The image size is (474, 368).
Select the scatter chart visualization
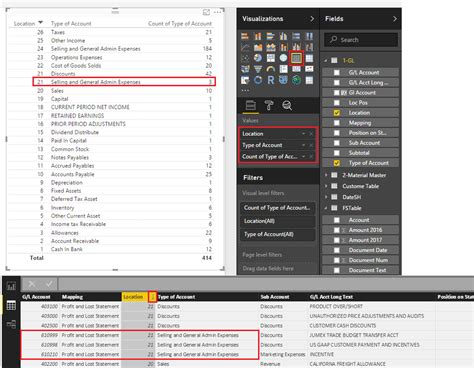pos(245,58)
